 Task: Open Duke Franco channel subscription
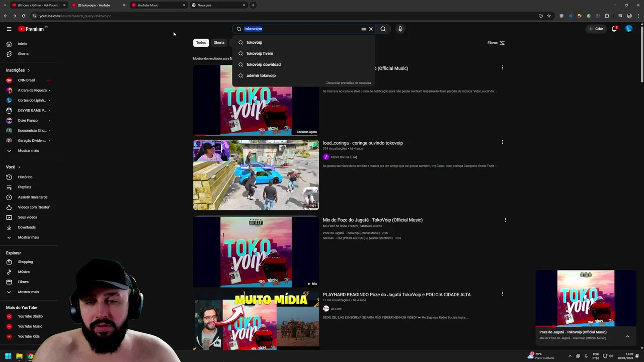29,121
